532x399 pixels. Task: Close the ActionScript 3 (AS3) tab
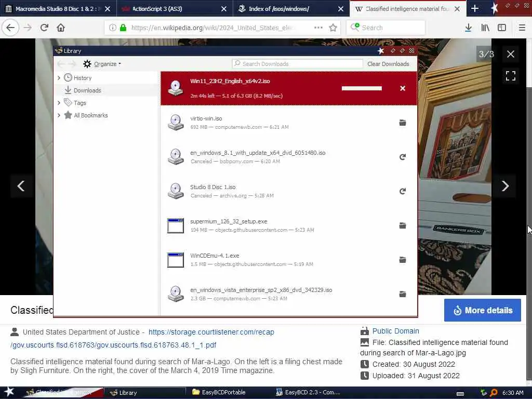click(224, 9)
